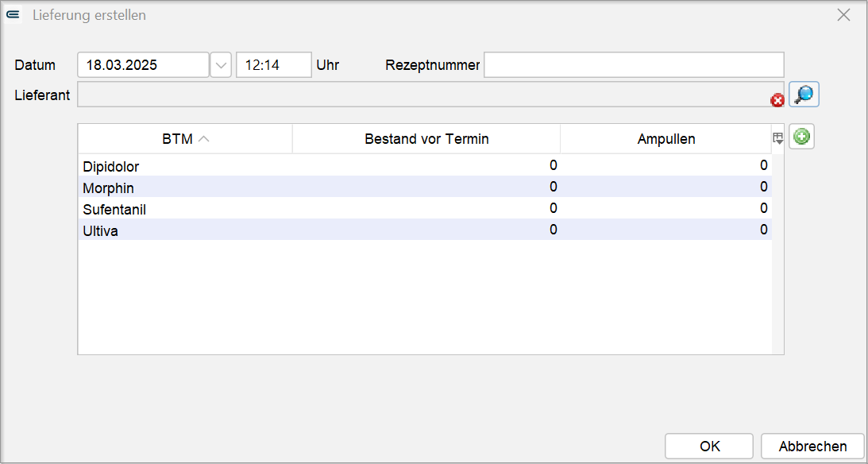Click the Ampullen column header
868x464 pixels.
(x=666, y=139)
